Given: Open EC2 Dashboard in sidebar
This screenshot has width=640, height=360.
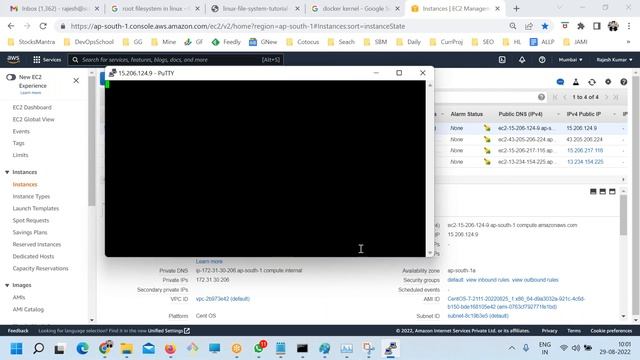Looking at the screenshot, I should pyautogui.click(x=32, y=107).
